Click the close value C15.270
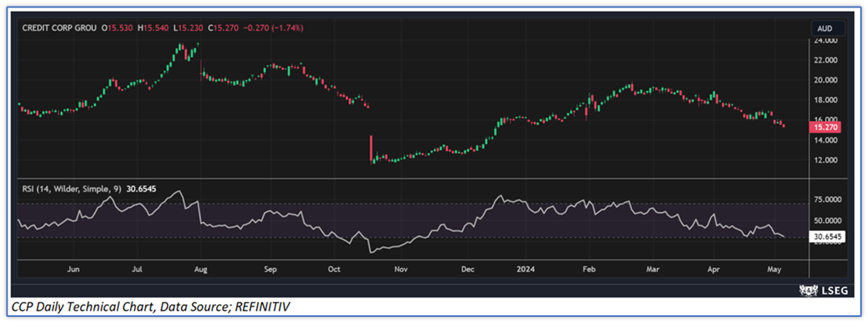This screenshot has width=868, height=323. click(x=224, y=28)
